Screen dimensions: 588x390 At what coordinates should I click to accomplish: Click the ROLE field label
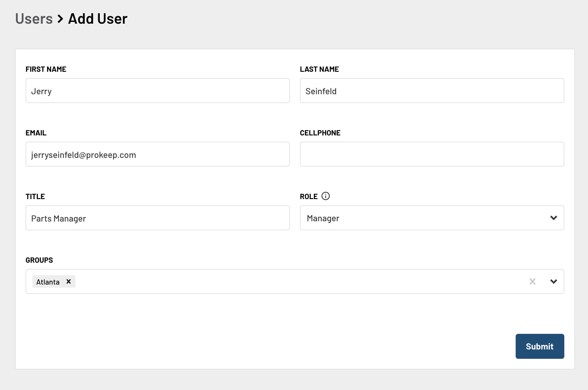click(309, 197)
